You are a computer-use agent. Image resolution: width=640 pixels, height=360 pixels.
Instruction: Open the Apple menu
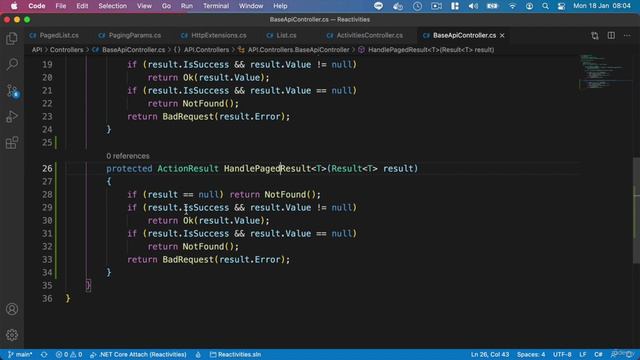(14, 6)
